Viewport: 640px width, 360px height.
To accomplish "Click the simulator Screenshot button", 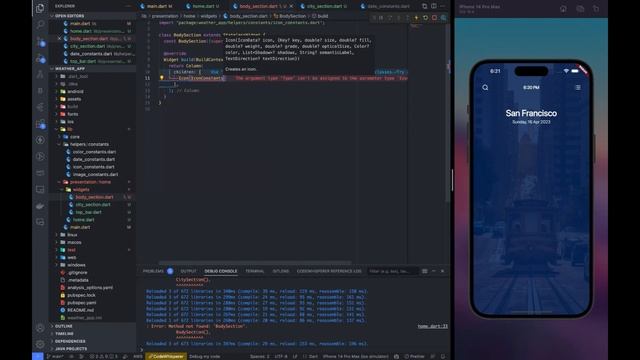I will point(580,9).
